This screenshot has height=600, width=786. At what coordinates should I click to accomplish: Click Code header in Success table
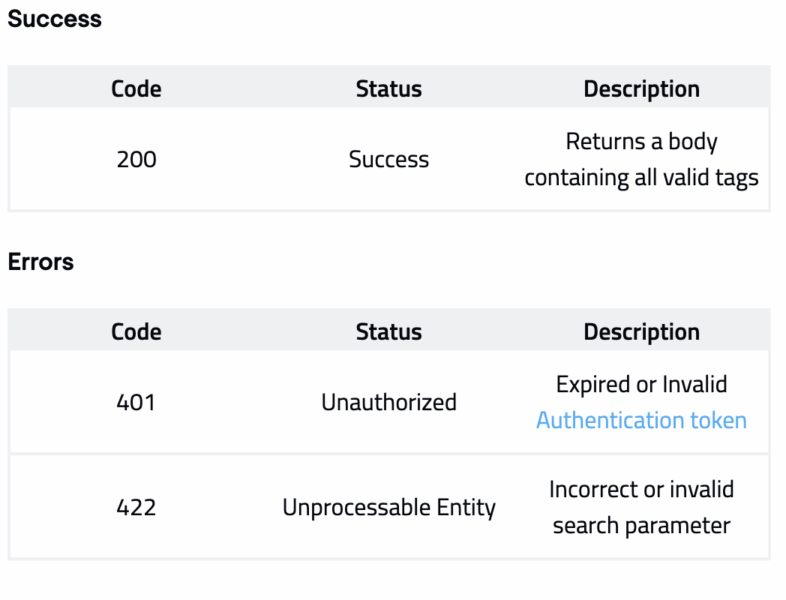tap(136, 89)
